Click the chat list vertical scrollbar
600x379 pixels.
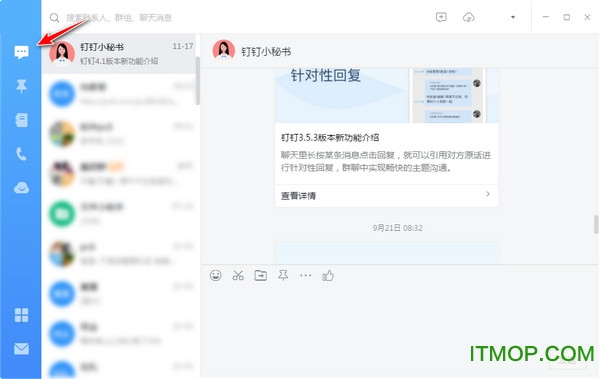coord(198,80)
